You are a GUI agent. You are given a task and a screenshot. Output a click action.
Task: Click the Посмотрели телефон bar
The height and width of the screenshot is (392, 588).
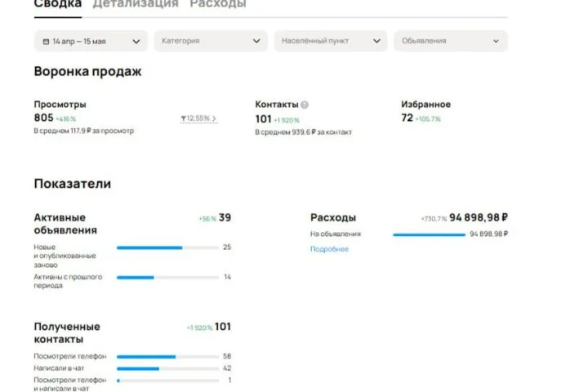coord(167,357)
